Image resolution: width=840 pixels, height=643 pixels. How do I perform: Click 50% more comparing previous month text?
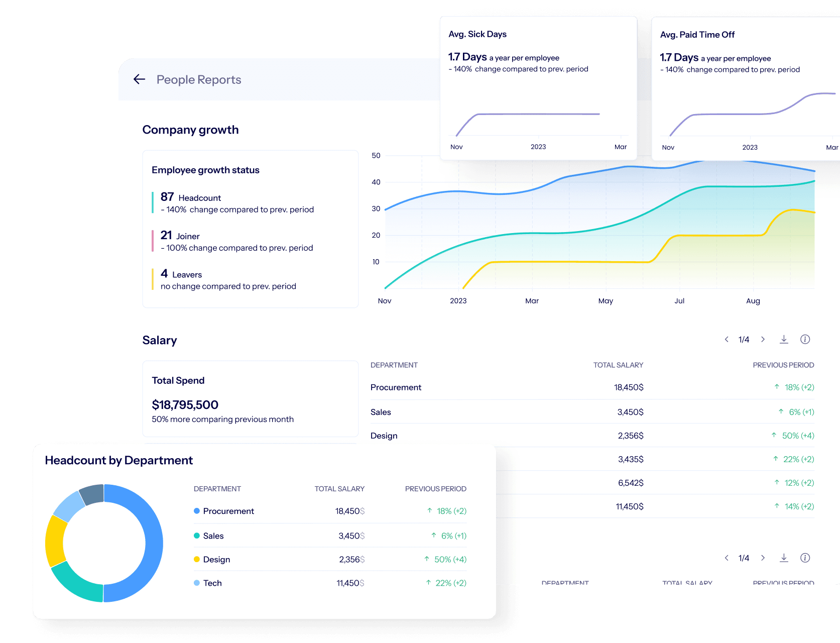tap(222, 419)
